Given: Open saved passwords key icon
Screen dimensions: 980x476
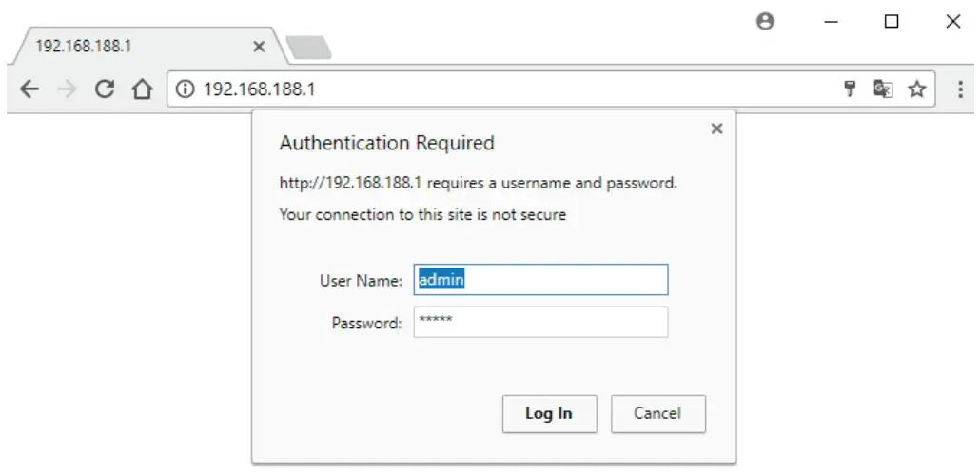Looking at the screenshot, I should coord(852,89).
